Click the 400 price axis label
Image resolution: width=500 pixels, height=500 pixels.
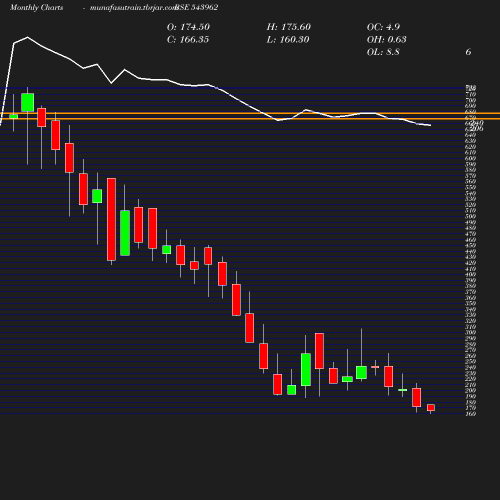tap(470, 274)
